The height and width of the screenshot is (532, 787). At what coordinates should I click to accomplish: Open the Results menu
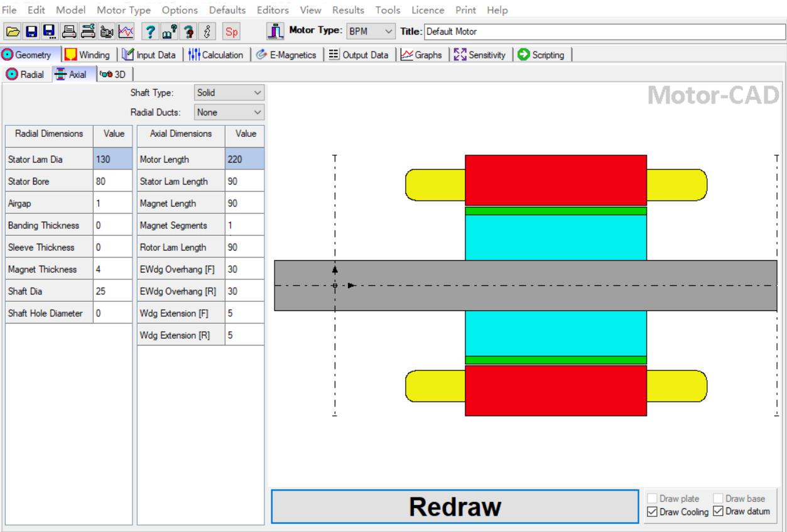(349, 10)
